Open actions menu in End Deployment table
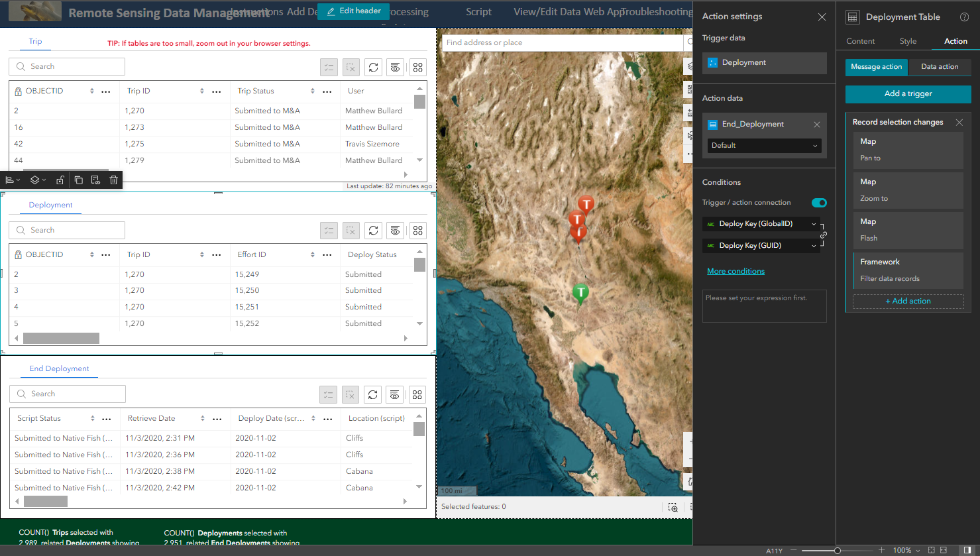 [x=417, y=394]
